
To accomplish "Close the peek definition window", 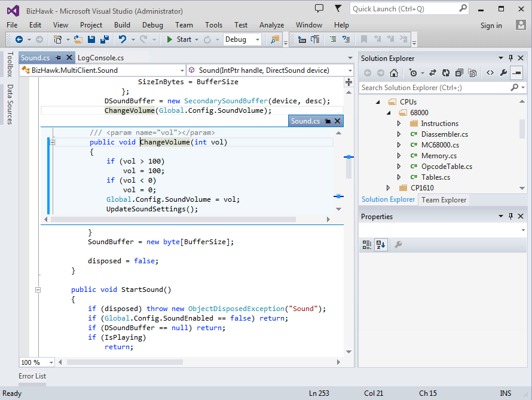I will [x=337, y=121].
